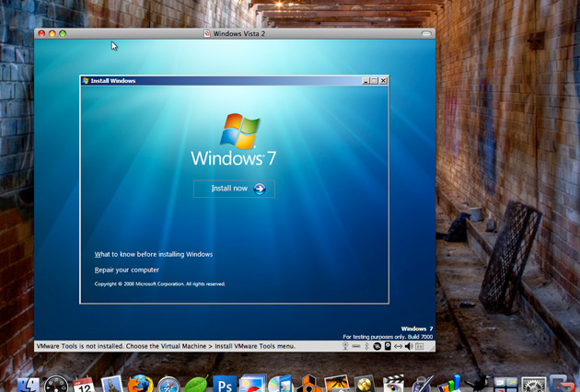The width and height of the screenshot is (580, 392).
Task: Open iCal calendar in the Dock
Action: 84,384
